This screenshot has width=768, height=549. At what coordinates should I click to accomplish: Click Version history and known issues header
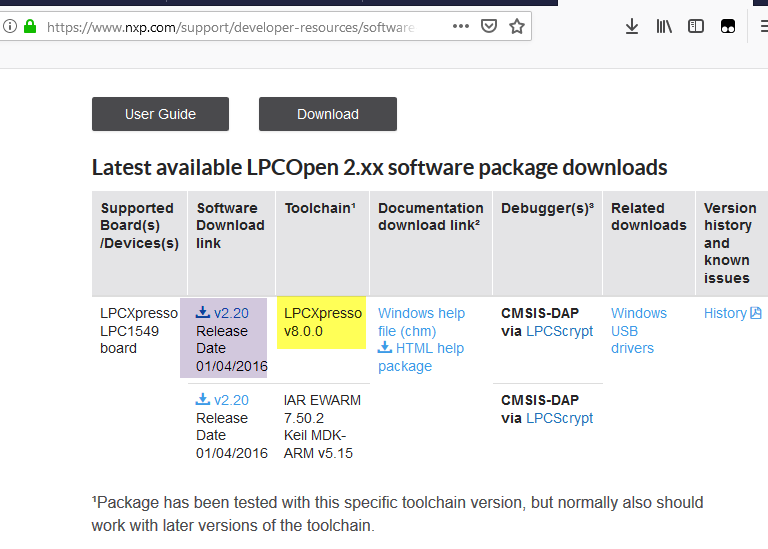(x=732, y=243)
